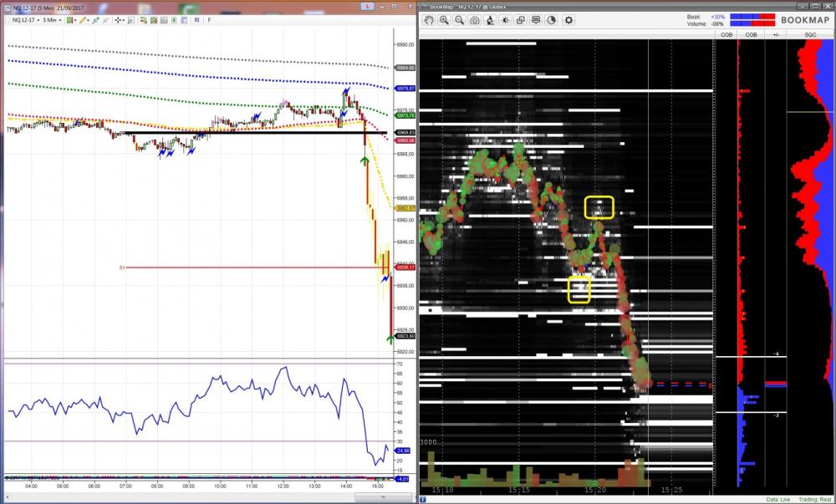Click the yellow 5952.67 price label
Image resolution: width=836 pixels, height=504 pixels.
pos(405,208)
